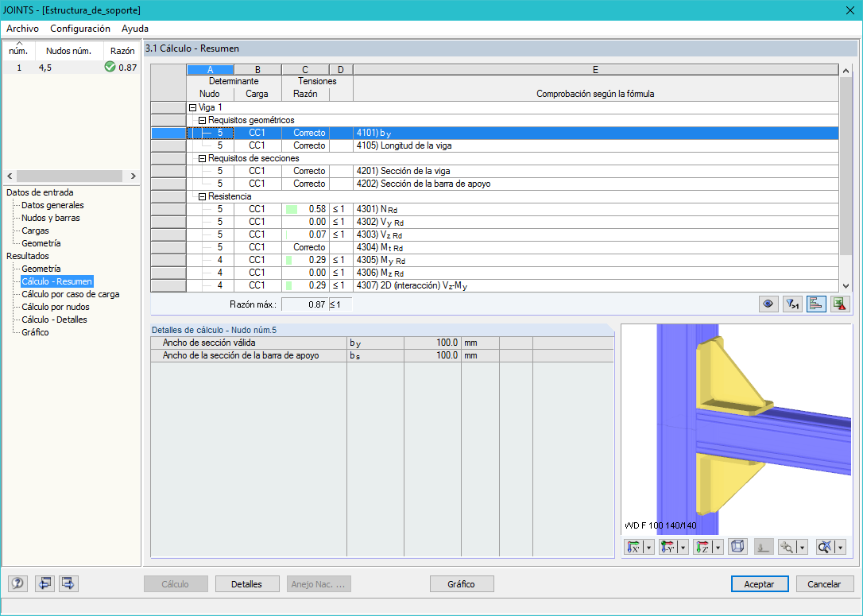Click the help question mark icon

point(17,583)
